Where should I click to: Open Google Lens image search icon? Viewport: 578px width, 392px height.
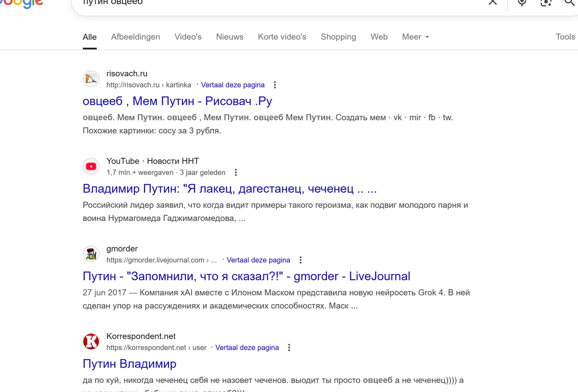click(x=546, y=2)
